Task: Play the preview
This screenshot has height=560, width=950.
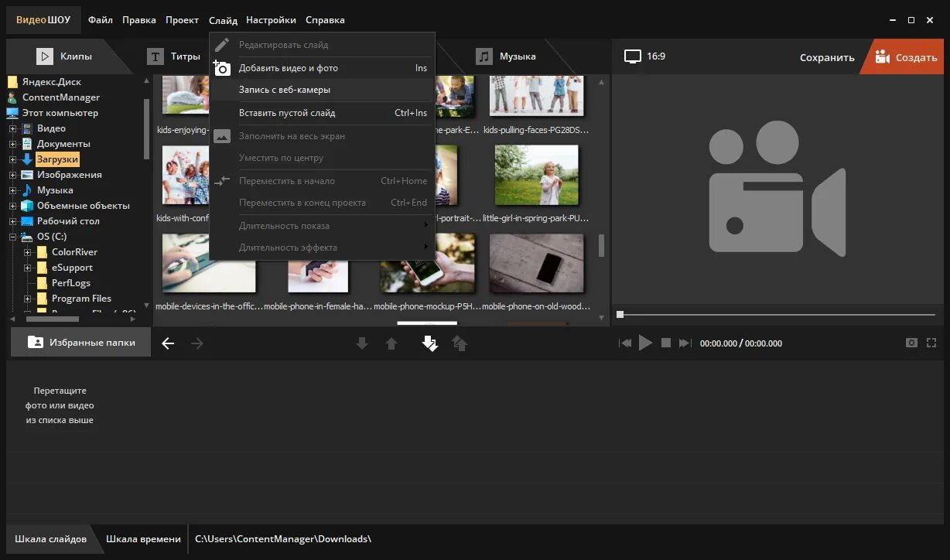Action: pos(645,343)
